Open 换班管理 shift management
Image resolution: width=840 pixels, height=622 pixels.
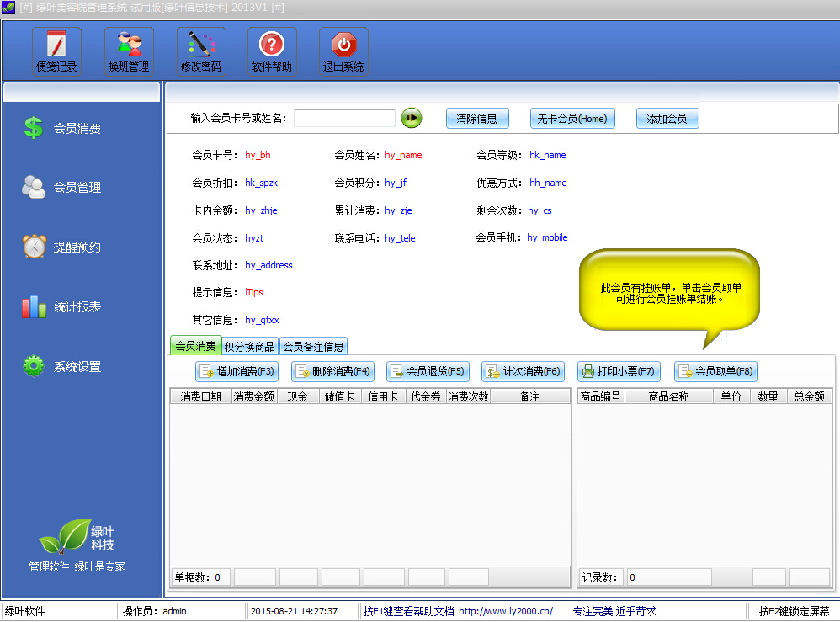128,51
